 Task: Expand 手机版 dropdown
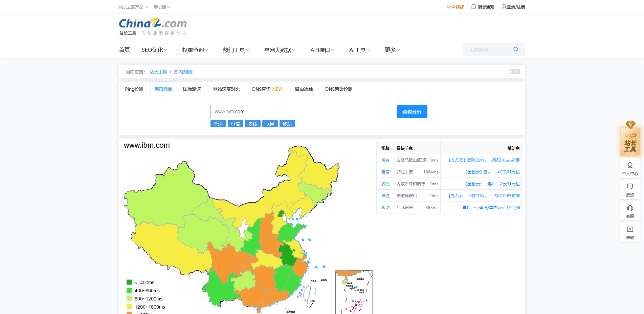(162, 7)
